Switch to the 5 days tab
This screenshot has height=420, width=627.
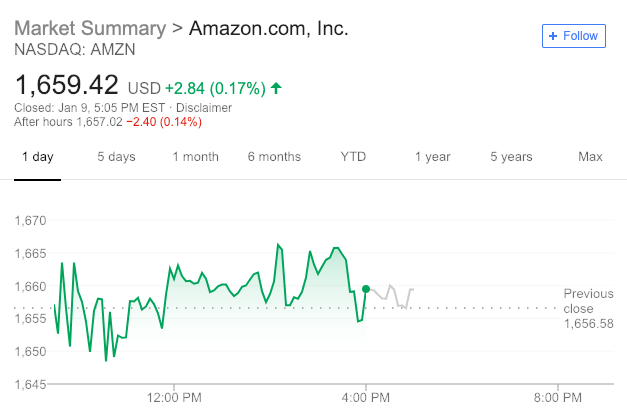click(x=116, y=157)
